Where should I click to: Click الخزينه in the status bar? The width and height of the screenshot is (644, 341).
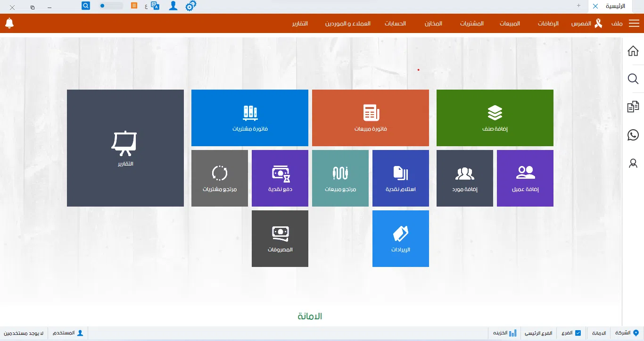(504, 333)
